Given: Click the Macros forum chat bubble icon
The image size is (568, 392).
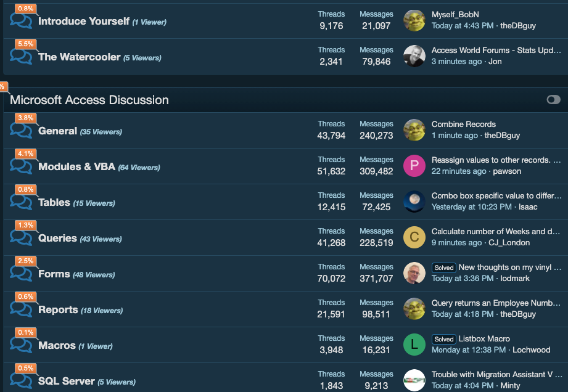Looking at the screenshot, I should point(22,346).
